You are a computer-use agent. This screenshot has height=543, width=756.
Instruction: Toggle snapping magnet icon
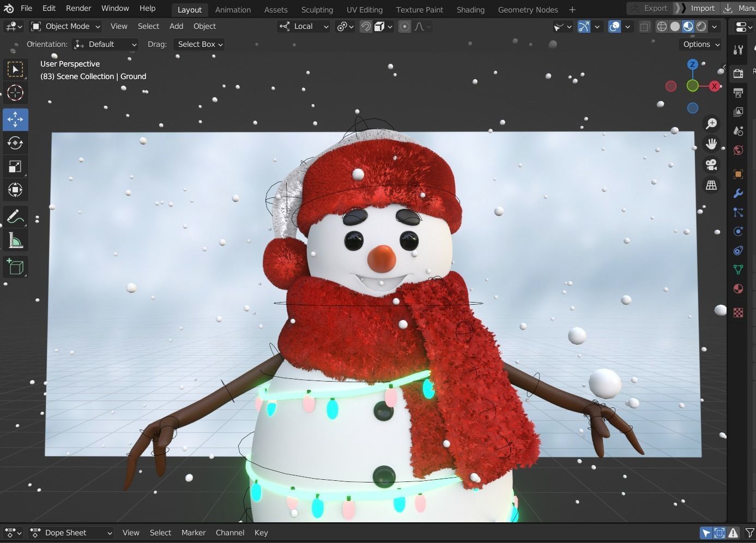click(366, 26)
